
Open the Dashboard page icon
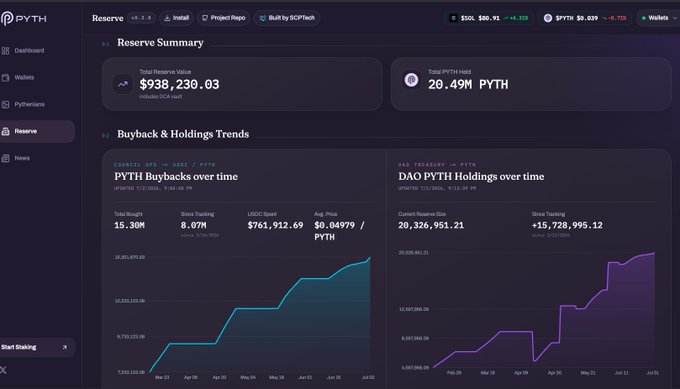[x=6, y=51]
